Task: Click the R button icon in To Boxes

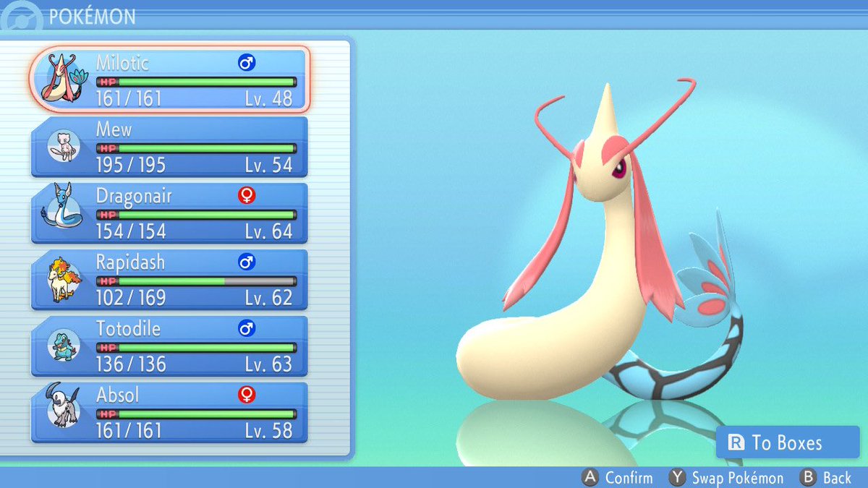Action: 736,442
